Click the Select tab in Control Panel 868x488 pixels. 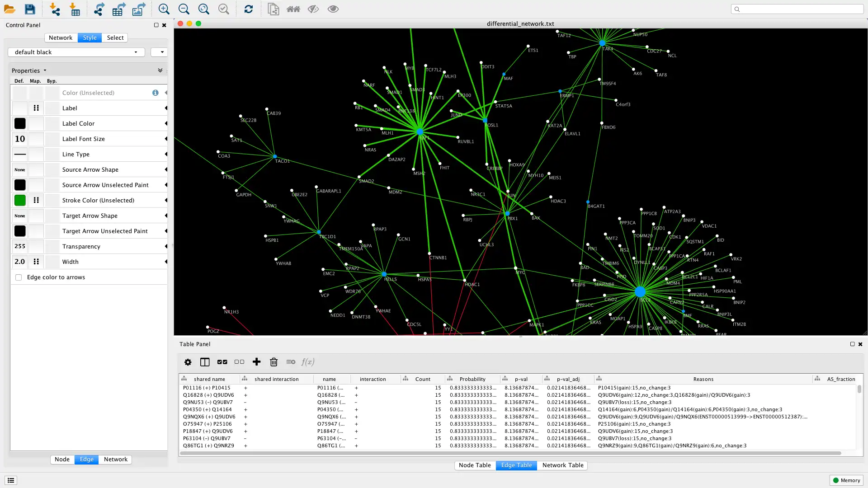[x=115, y=38]
